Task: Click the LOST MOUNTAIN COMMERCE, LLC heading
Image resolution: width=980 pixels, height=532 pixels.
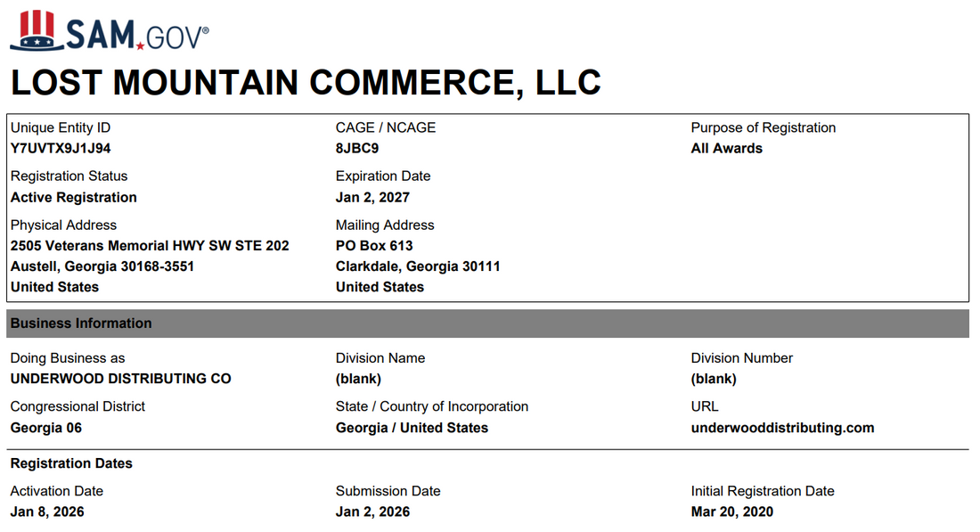Action: tap(306, 83)
